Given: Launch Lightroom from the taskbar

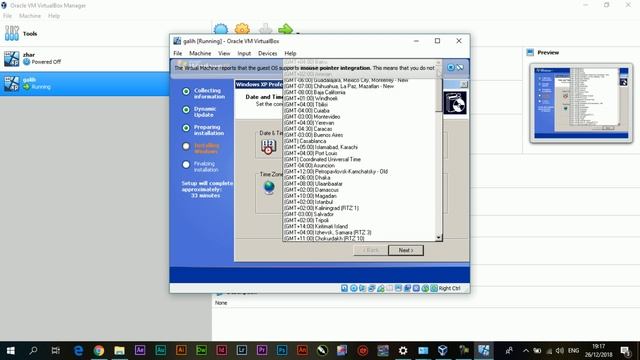Looking at the screenshot, I should click(242, 351).
